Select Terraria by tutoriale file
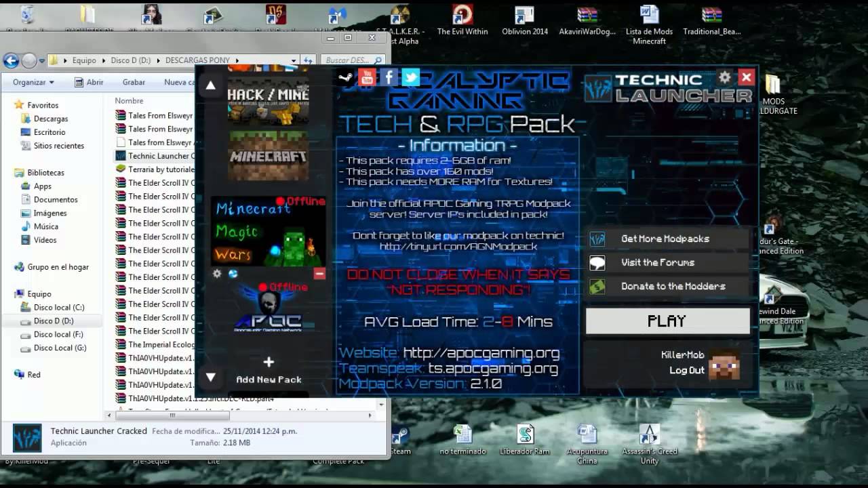868x488 pixels. click(156, 169)
